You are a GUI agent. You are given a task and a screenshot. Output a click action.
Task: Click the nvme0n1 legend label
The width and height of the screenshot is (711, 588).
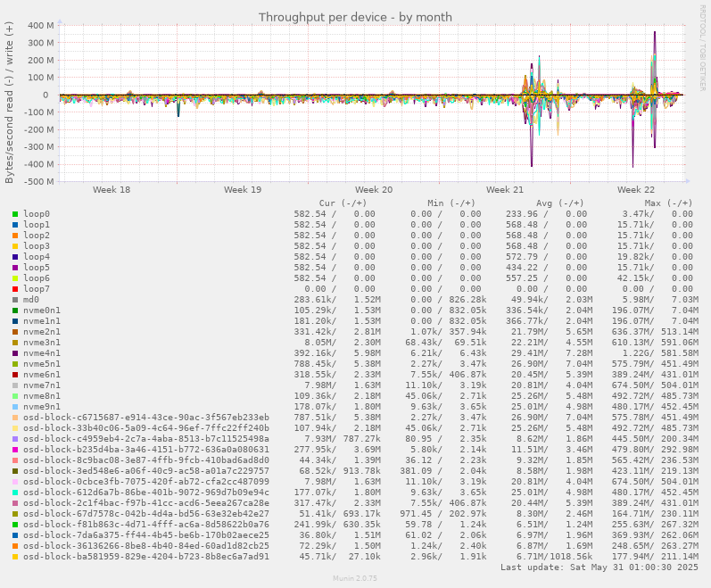[x=42, y=311]
